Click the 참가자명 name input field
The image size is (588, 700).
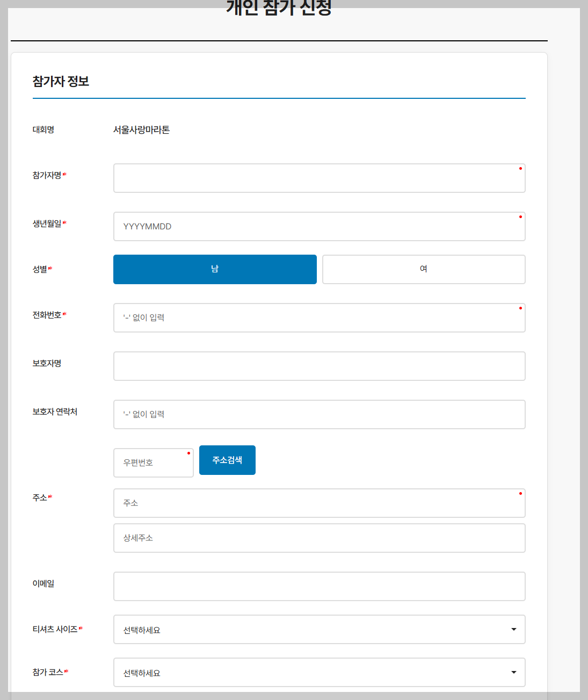[x=319, y=178]
